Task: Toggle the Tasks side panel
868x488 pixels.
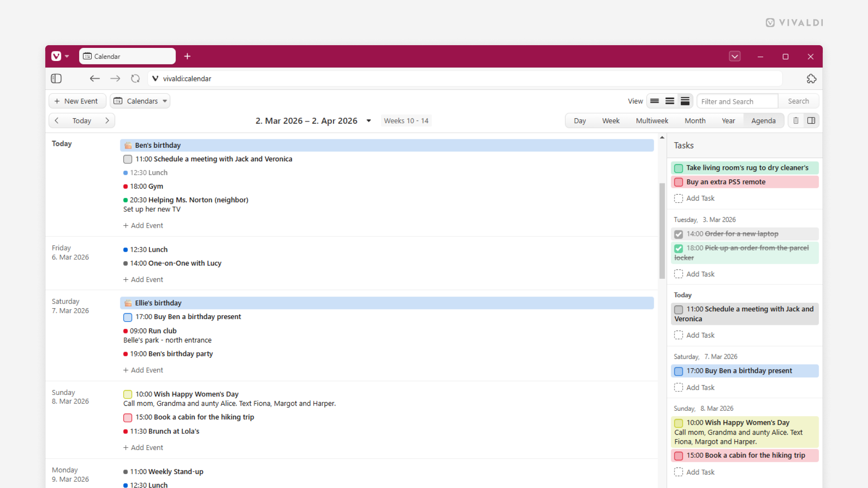Action: [811, 120]
